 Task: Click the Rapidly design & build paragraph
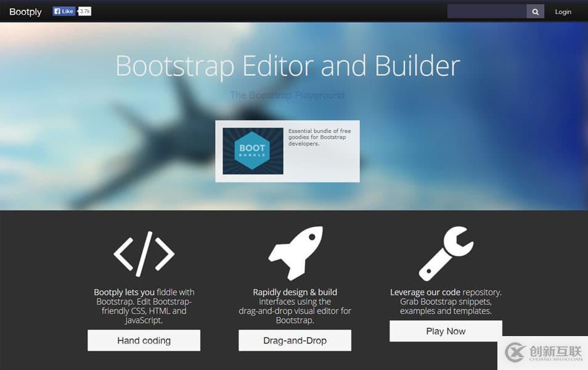pos(295,306)
